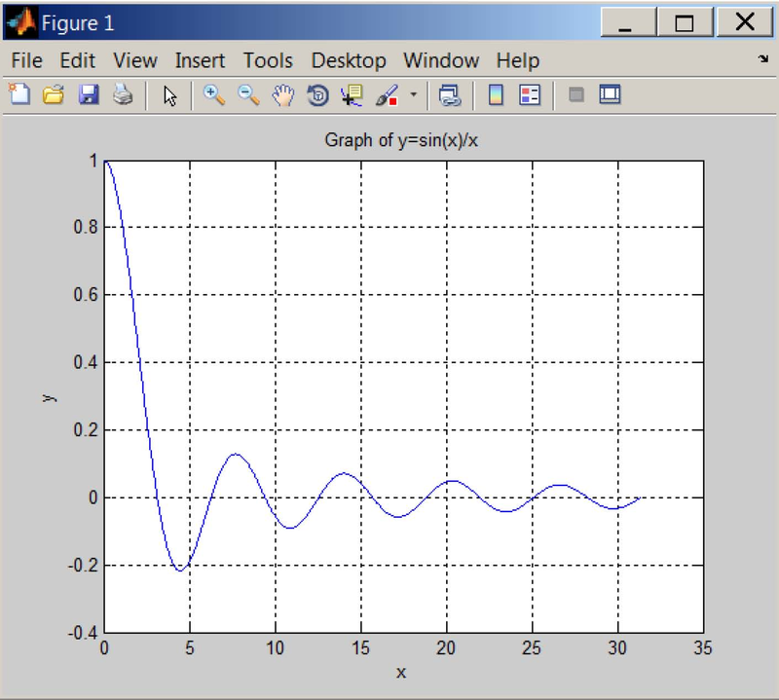
Task: Click the x-axis tick label 15
Action: pos(360,647)
